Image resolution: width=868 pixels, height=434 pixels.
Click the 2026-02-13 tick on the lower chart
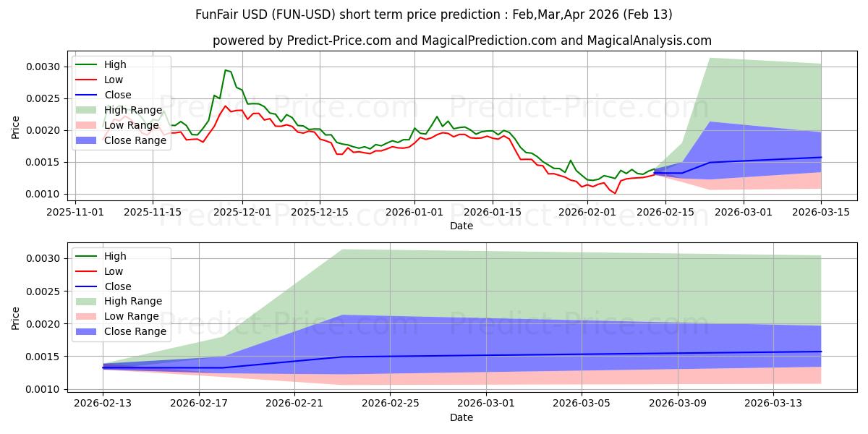103,404
